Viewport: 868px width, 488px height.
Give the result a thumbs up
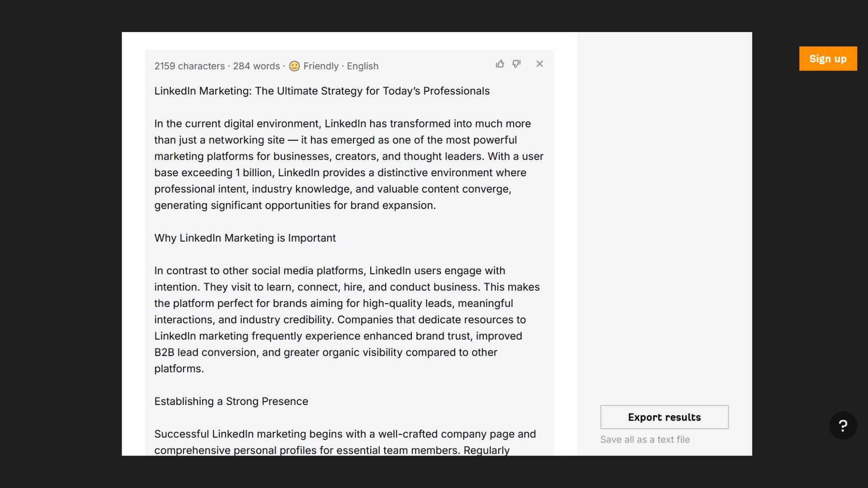(500, 64)
